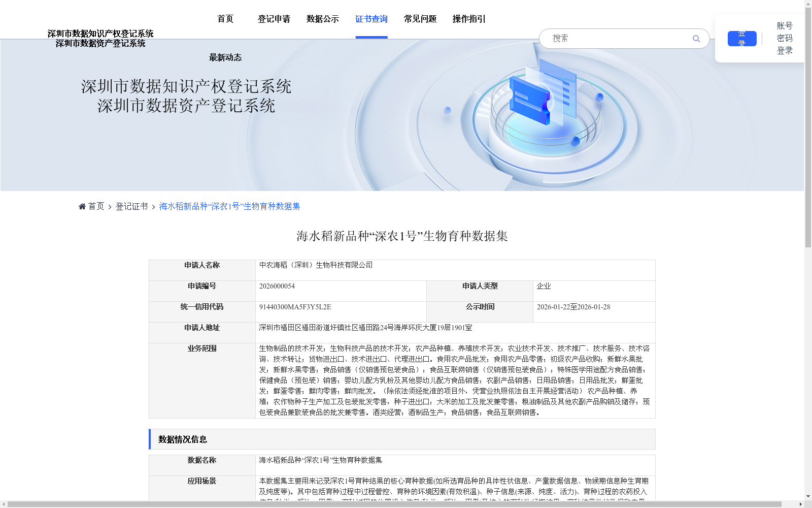
Task: Open the 首页 navigation menu item
Action: click(225, 19)
